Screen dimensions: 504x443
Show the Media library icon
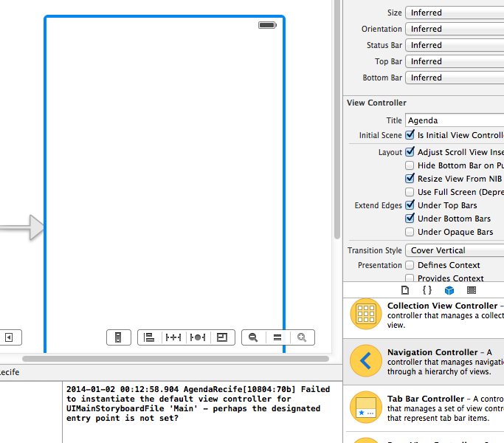tap(472, 290)
